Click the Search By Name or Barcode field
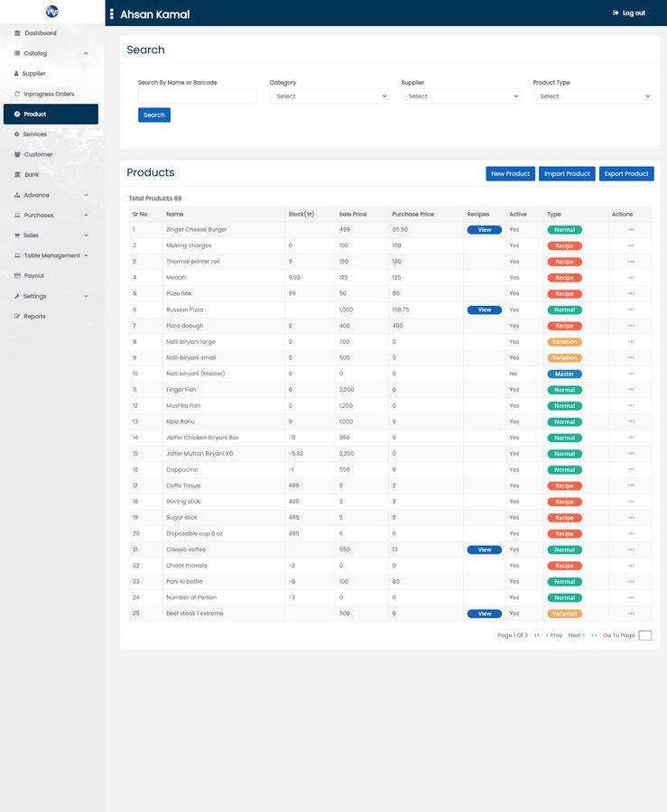The image size is (667, 812). click(x=198, y=97)
